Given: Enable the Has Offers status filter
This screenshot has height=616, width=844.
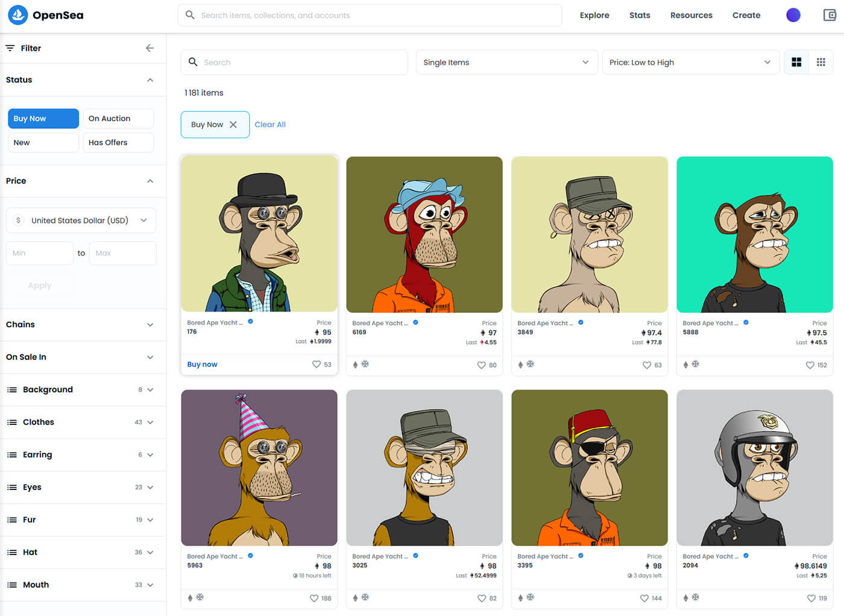Looking at the screenshot, I should (x=118, y=143).
